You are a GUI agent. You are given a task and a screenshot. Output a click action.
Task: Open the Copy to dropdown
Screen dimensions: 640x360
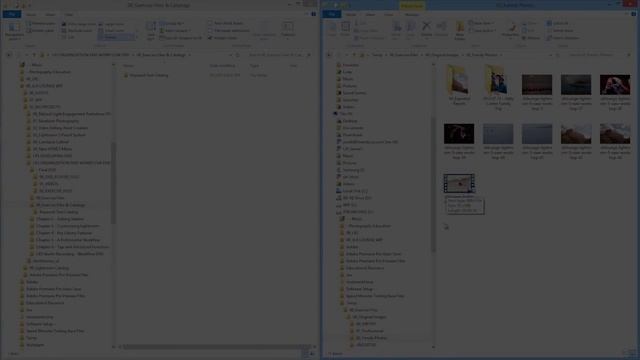point(410,30)
